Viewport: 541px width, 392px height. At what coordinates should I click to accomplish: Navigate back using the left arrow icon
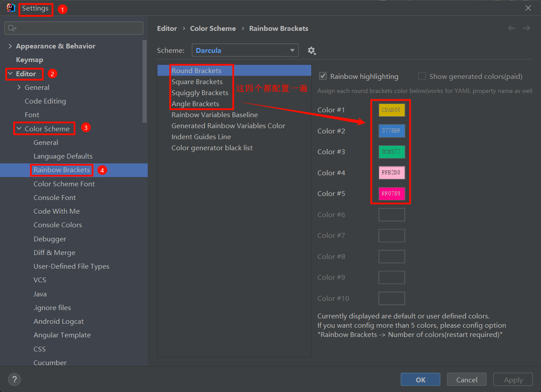click(x=511, y=28)
